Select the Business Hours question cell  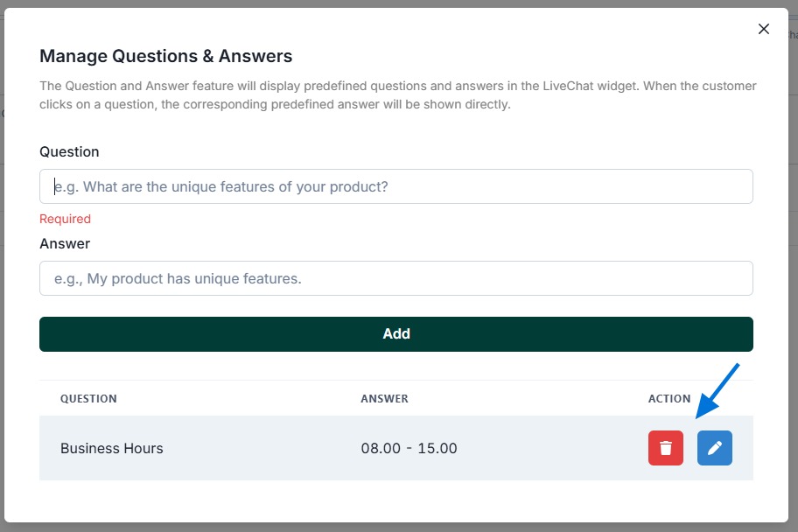point(112,448)
